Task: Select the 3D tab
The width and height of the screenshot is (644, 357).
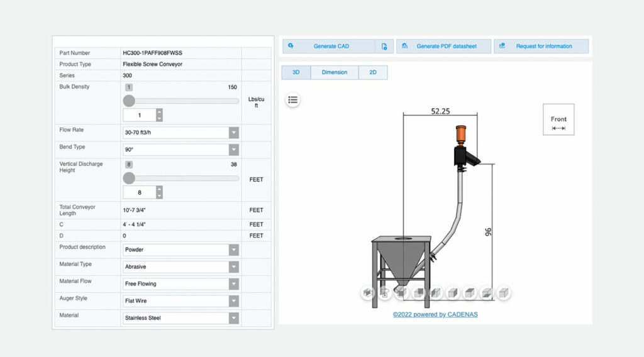Action: tap(296, 72)
